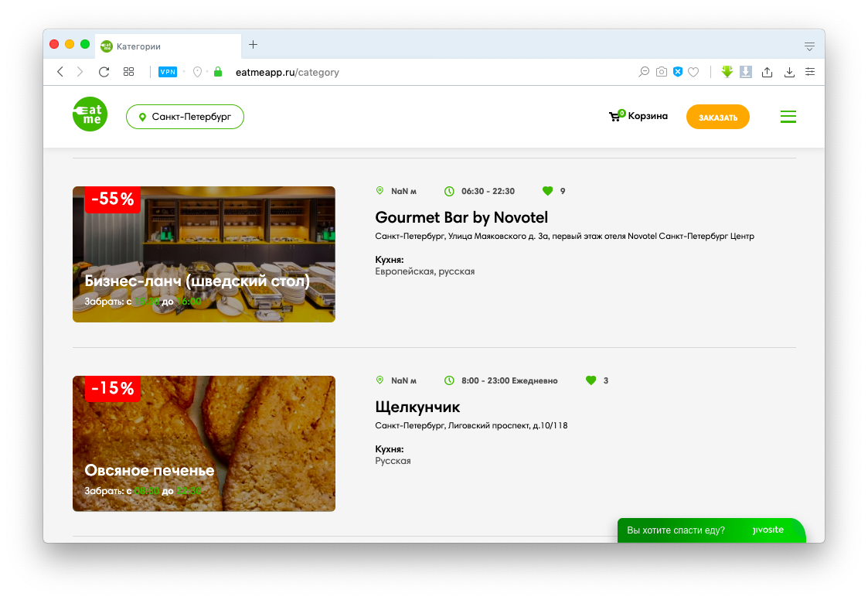The width and height of the screenshot is (868, 600).
Task: Click the browser reload icon
Action: tap(104, 72)
